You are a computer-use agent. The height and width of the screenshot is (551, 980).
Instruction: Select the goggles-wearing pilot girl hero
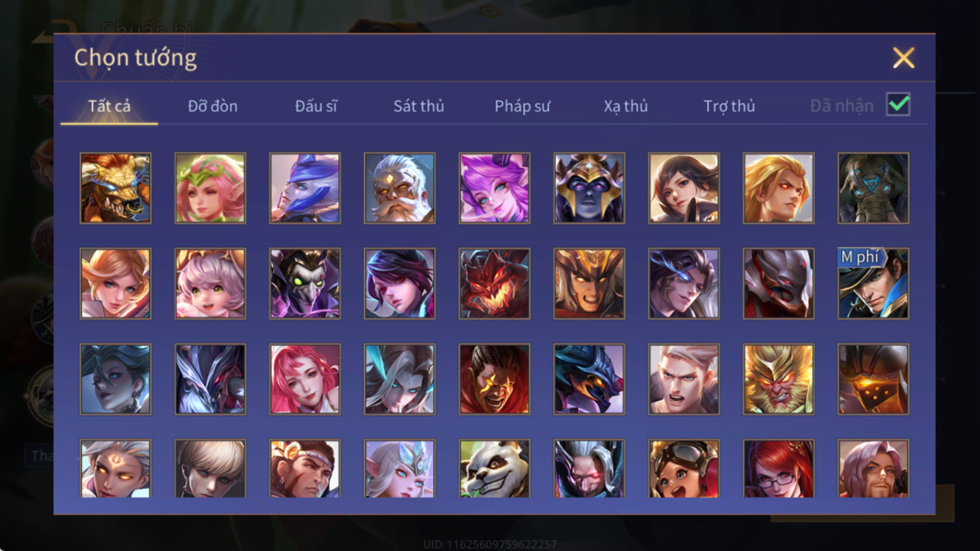click(x=684, y=469)
